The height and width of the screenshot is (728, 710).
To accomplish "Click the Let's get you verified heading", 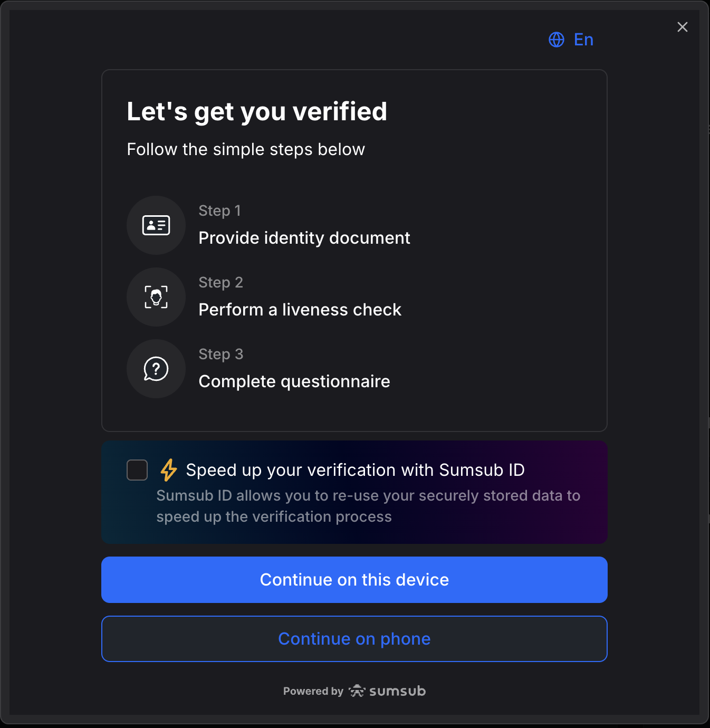I will click(257, 111).
